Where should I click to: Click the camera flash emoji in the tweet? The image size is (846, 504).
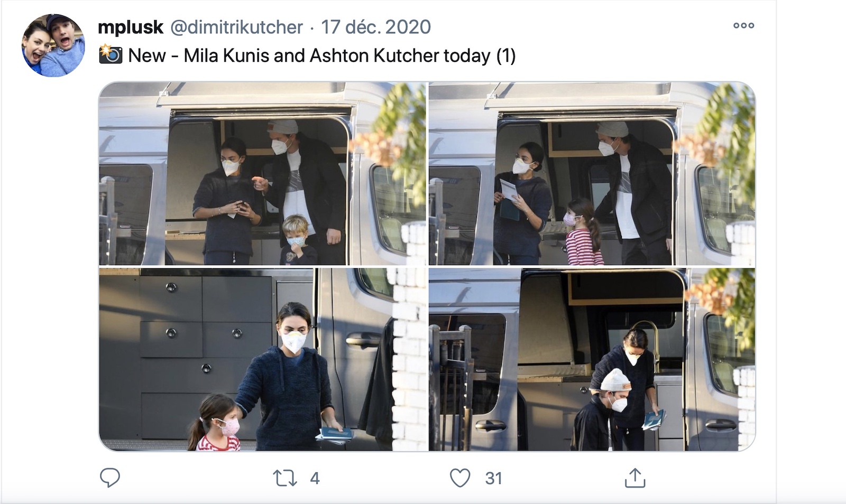[111, 55]
